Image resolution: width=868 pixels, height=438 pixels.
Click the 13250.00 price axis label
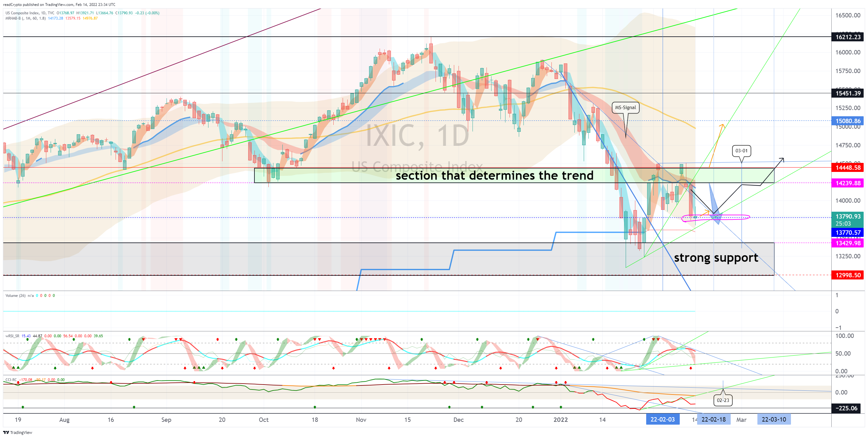[x=848, y=256]
